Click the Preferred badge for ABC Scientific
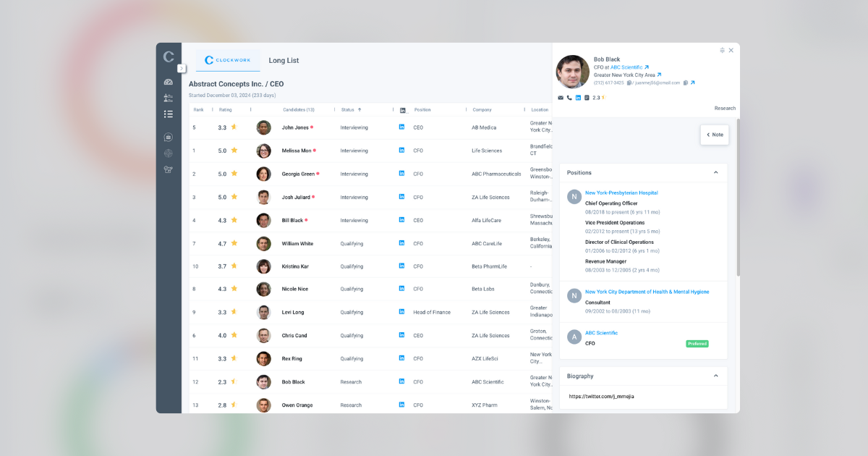Screen dimensions: 868x456 coord(697,344)
